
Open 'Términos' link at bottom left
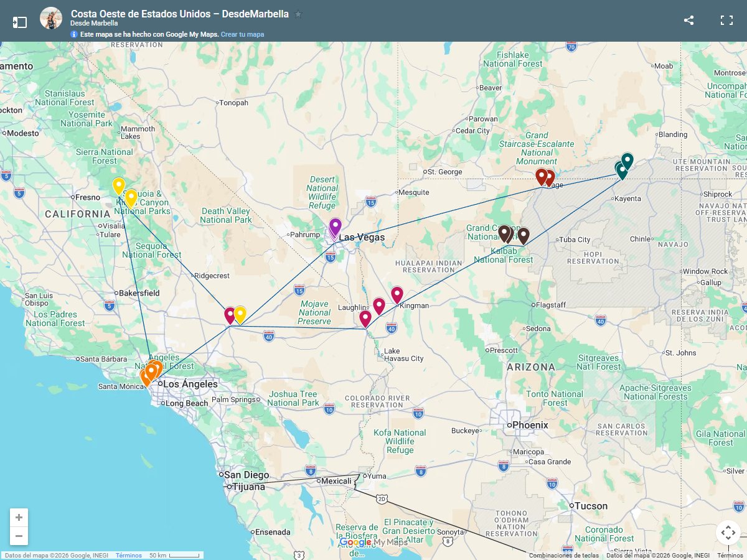(128, 556)
